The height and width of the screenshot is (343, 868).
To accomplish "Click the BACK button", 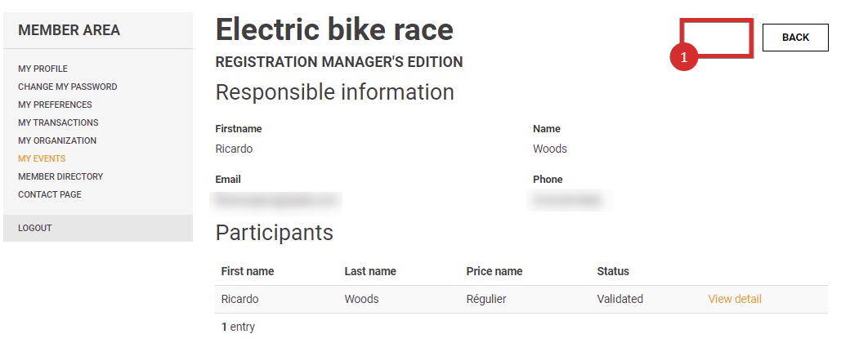I will click(x=795, y=38).
